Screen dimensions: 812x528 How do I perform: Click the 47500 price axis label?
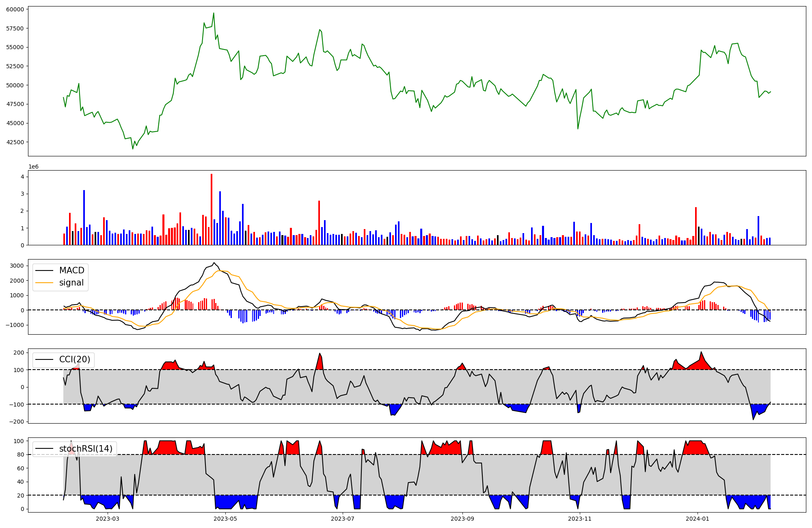(x=15, y=104)
